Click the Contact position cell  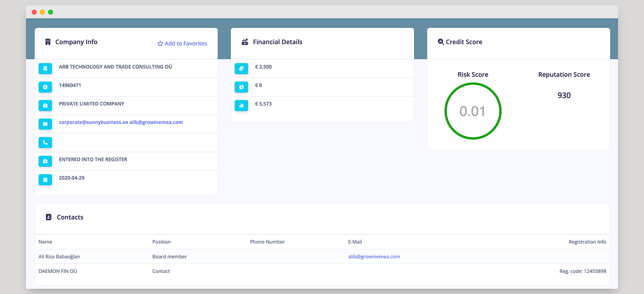[161, 271]
